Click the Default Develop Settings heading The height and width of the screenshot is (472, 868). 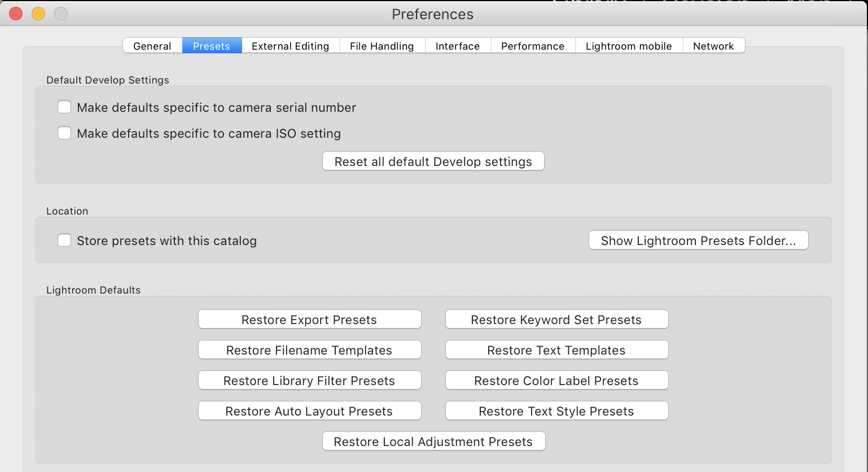pos(108,80)
